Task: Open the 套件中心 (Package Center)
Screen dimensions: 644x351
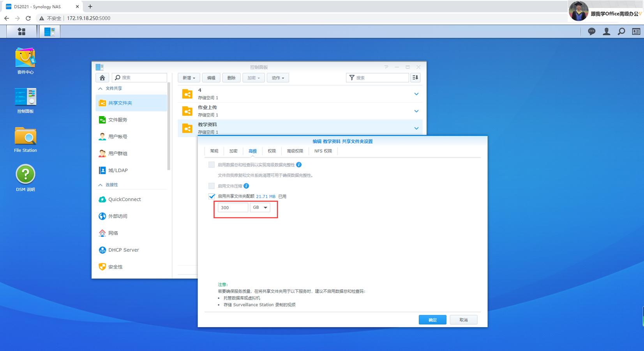Action: [x=25, y=58]
